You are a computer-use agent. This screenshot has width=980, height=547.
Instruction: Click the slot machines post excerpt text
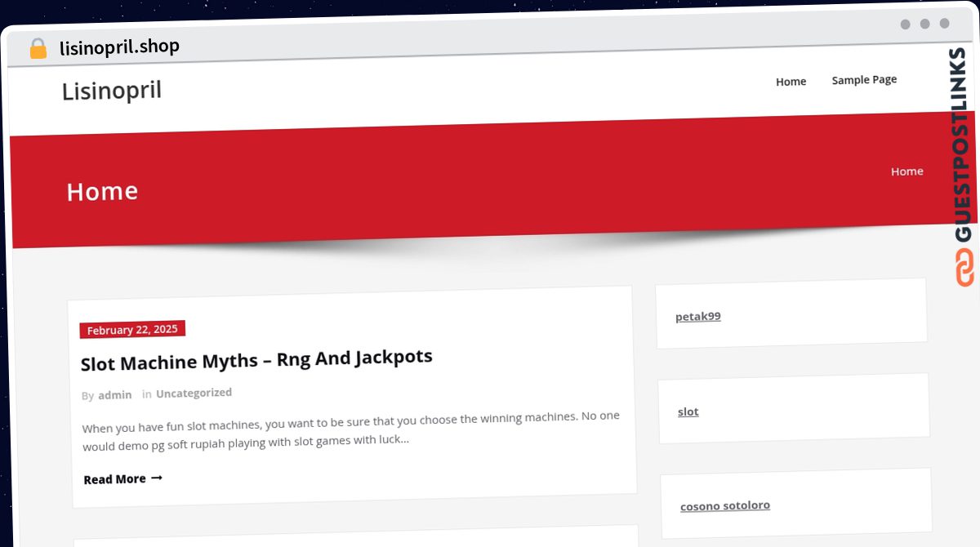click(351, 429)
